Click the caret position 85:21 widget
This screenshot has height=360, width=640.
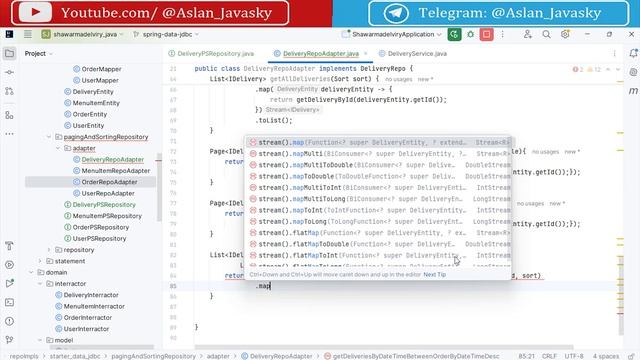[x=527, y=356]
